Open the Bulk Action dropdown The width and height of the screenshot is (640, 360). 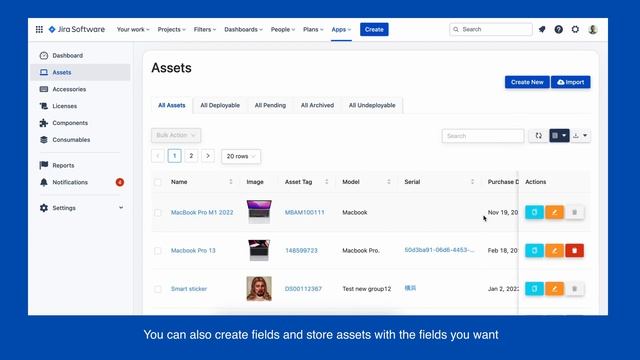point(176,135)
